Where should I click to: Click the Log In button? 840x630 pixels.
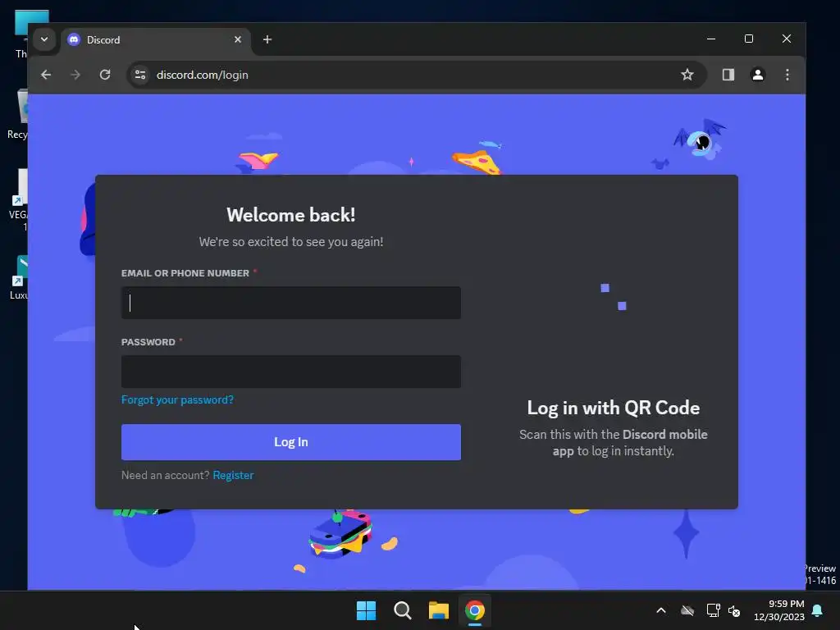point(291,442)
